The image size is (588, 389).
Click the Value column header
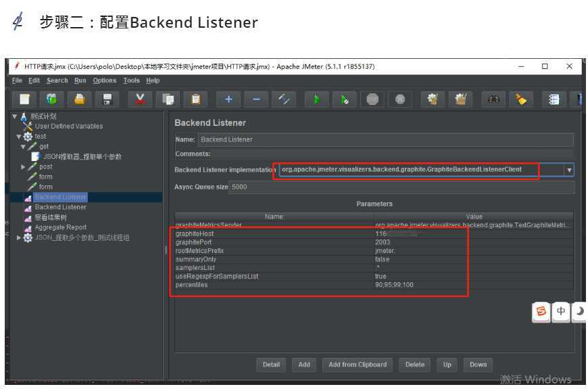point(474,216)
